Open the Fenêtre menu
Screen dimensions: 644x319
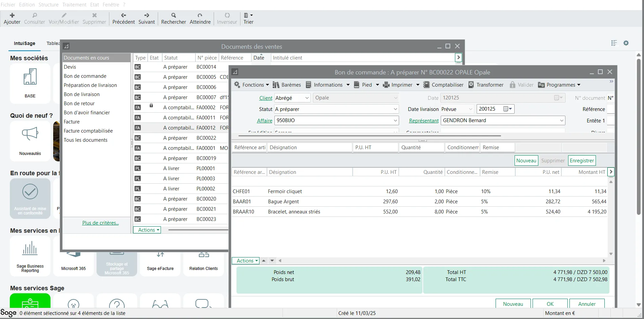(x=111, y=5)
